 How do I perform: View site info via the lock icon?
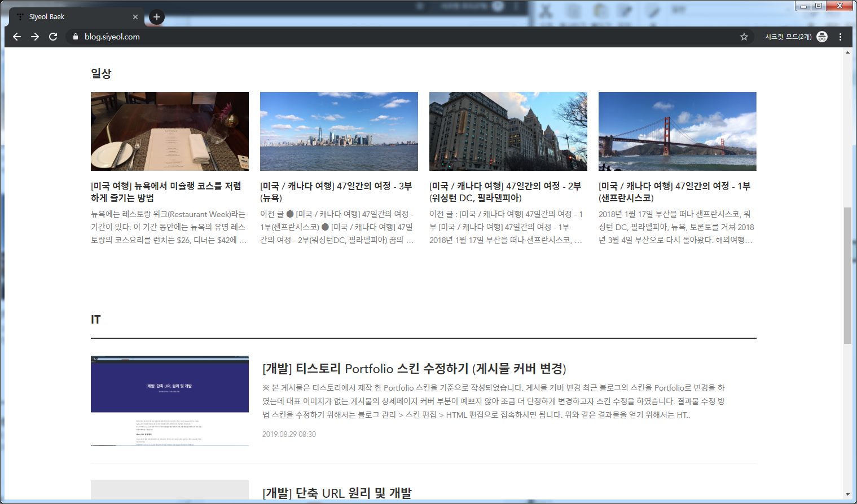point(76,37)
